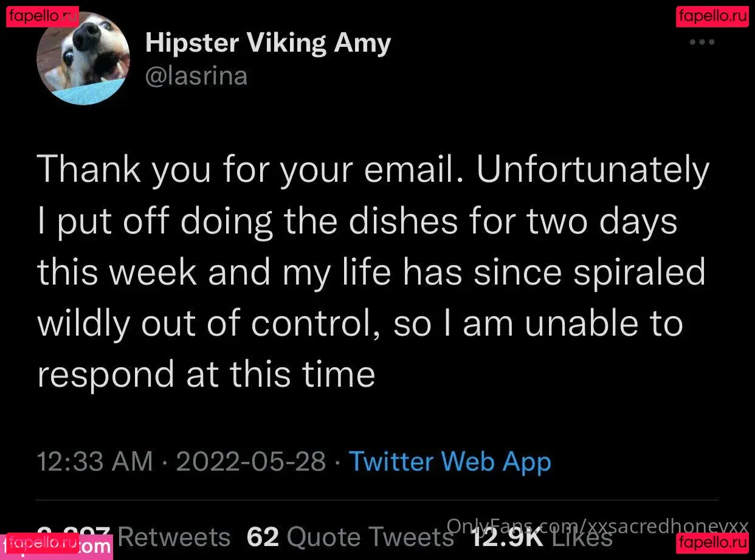
Task: View the Retweets list
Action: point(174,537)
